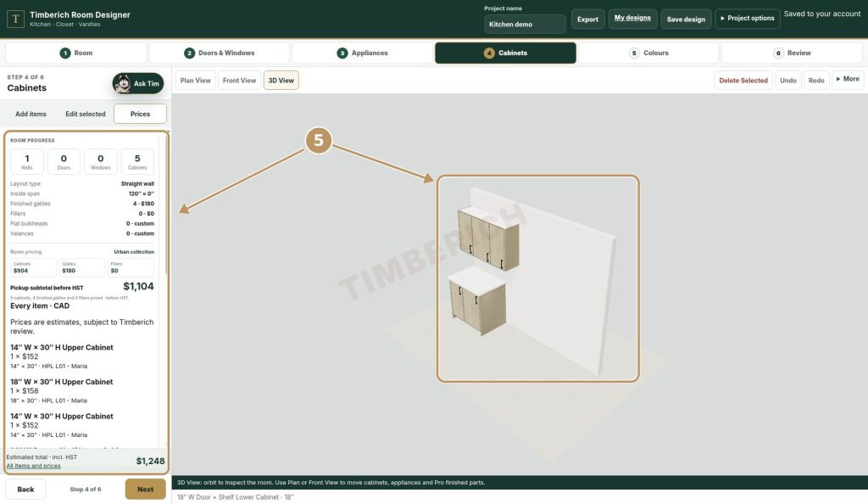The width and height of the screenshot is (868, 504).
Task: Switch to the Appliances step
Action: [362, 53]
